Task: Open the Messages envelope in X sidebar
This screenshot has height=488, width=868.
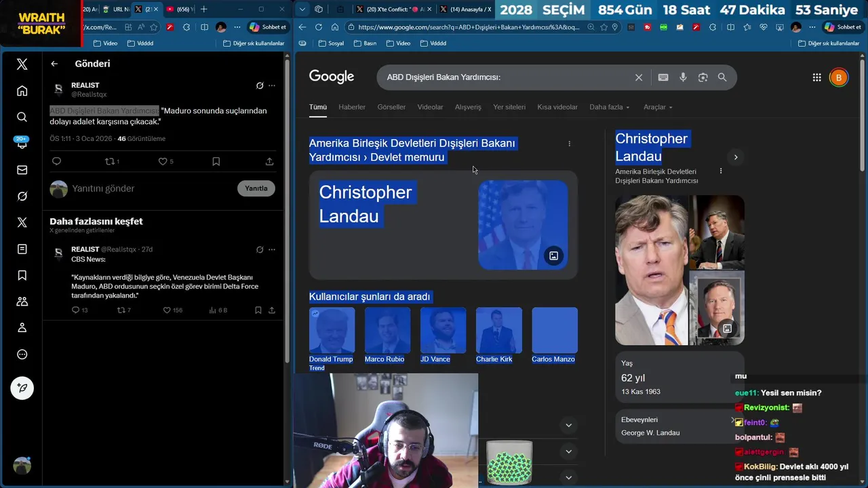Action: (x=22, y=170)
